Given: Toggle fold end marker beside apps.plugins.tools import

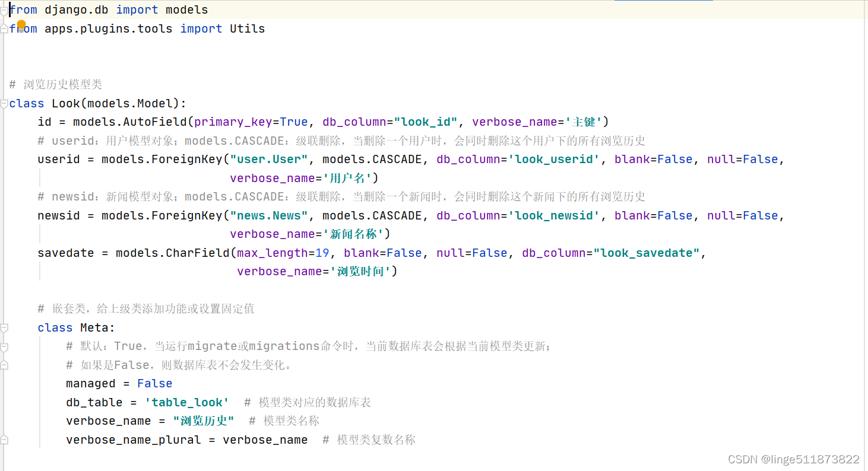Looking at the screenshot, I should 5,28.
